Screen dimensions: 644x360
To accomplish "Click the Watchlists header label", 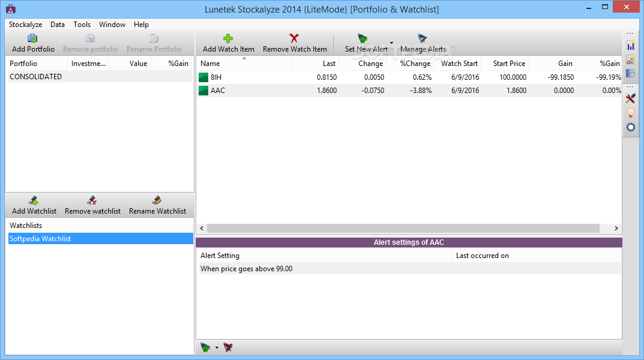I will [x=26, y=226].
